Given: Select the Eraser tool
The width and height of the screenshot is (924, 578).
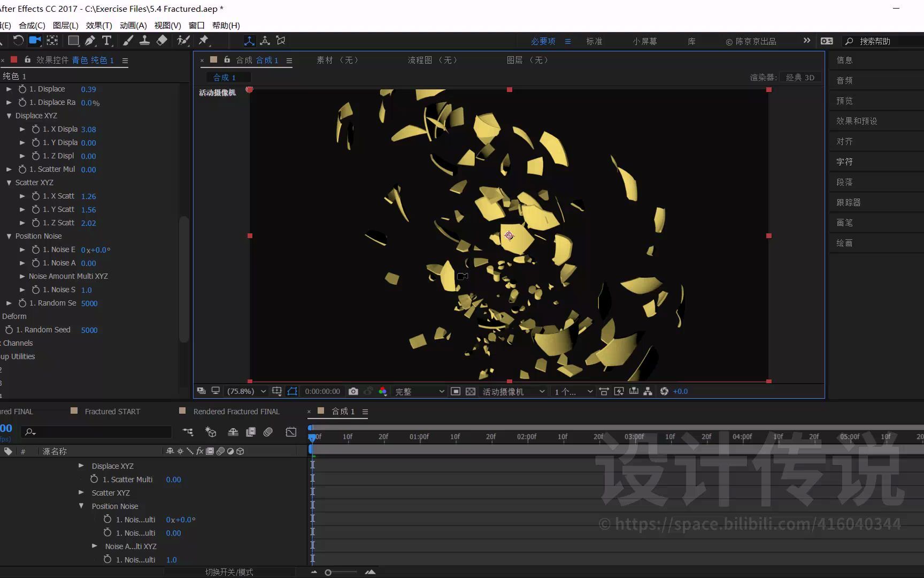Looking at the screenshot, I should pos(162,41).
